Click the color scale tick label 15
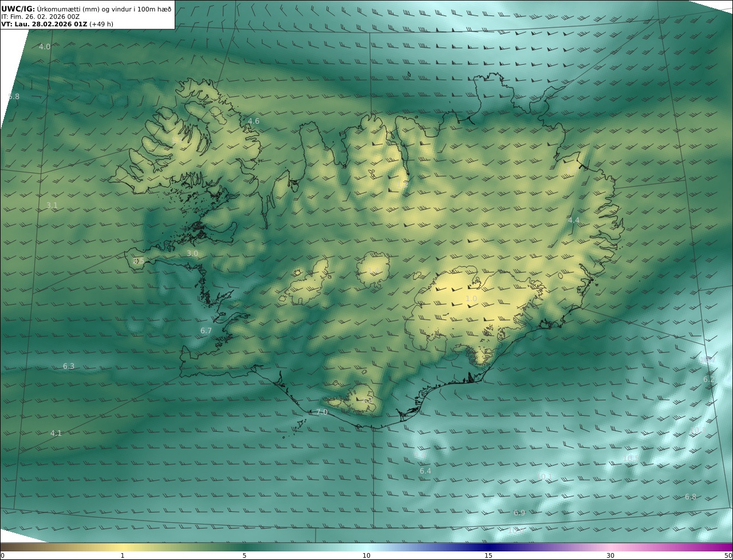733x560 pixels. pyautogui.click(x=488, y=555)
